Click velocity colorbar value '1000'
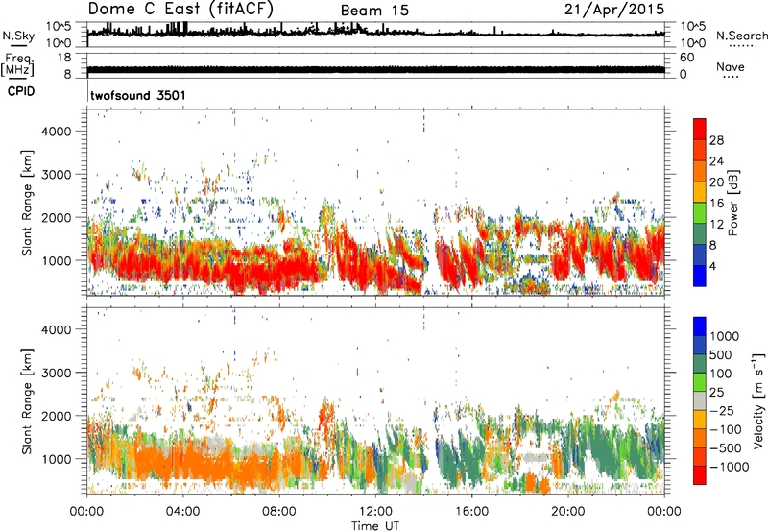Image resolution: width=768 pixels, height=532 pixels. click(725, 336)
